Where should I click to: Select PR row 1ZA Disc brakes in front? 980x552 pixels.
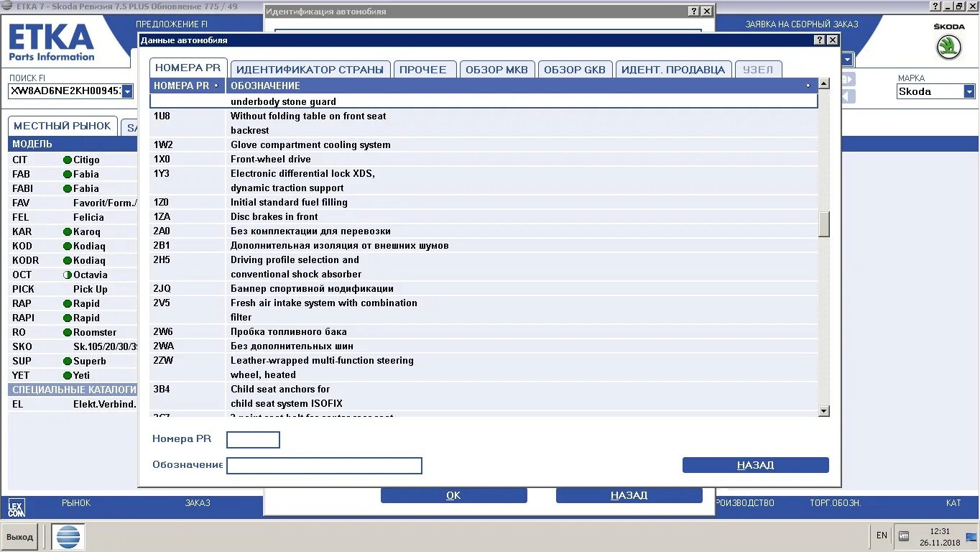click(484, 216)
